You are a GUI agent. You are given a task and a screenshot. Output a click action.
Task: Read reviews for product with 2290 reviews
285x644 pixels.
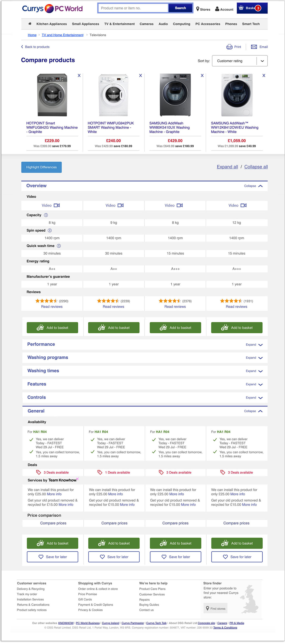[52, 307]
